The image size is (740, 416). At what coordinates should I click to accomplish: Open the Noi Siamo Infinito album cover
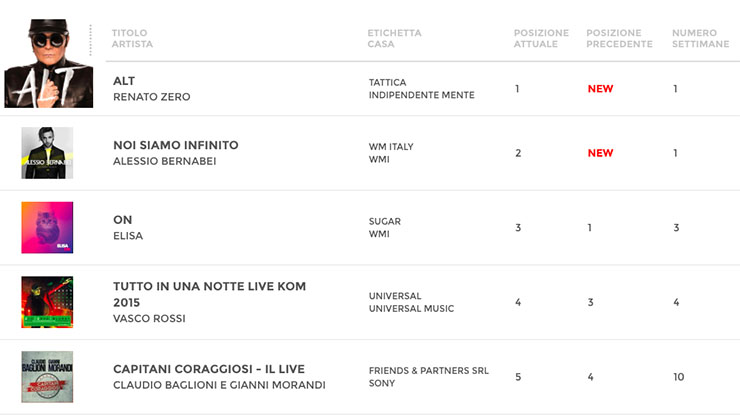[x=47, y=153]
